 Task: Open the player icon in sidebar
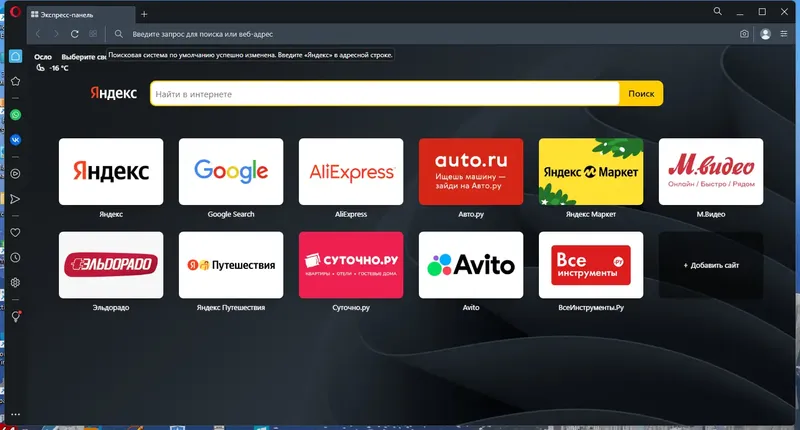pyautogui.click(x=15, y=174)
